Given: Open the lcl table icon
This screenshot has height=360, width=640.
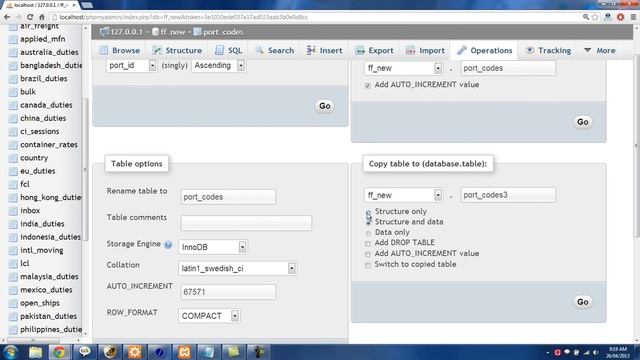Looking at the screenshot, I should pyautogui.click(x=13, y=264).
